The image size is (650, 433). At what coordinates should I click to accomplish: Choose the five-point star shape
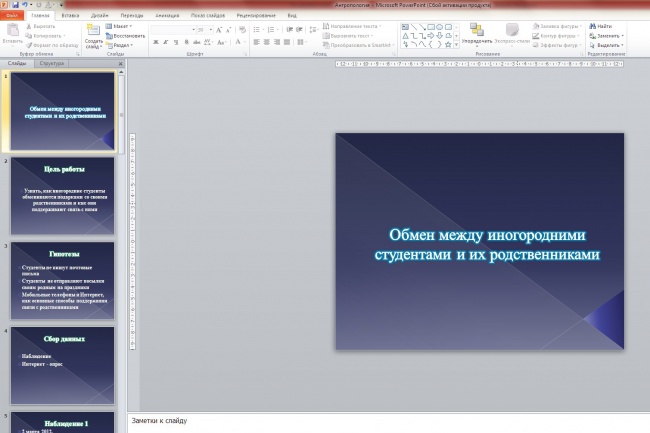448,44
